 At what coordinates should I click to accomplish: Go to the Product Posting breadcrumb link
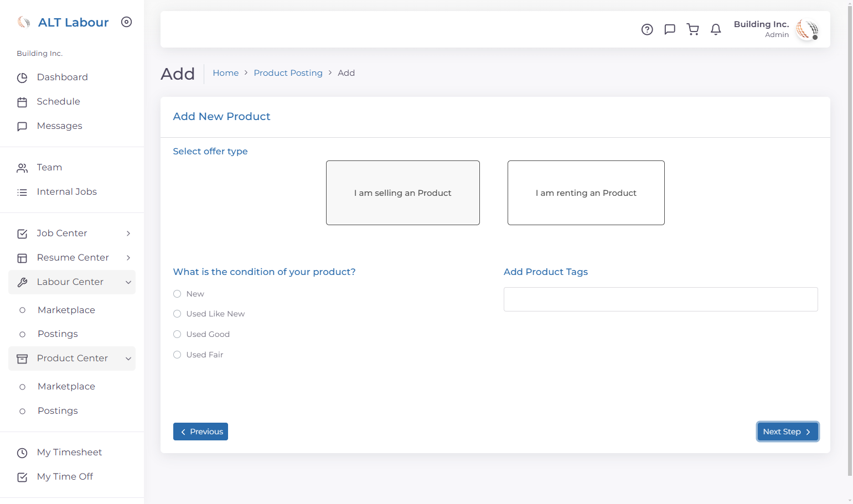[x=288, y=73]
